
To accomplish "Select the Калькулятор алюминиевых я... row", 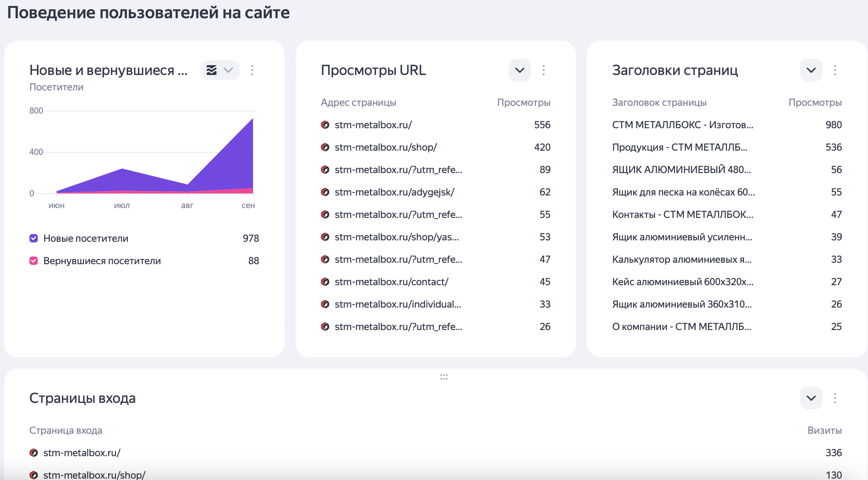I will point(682,259).
